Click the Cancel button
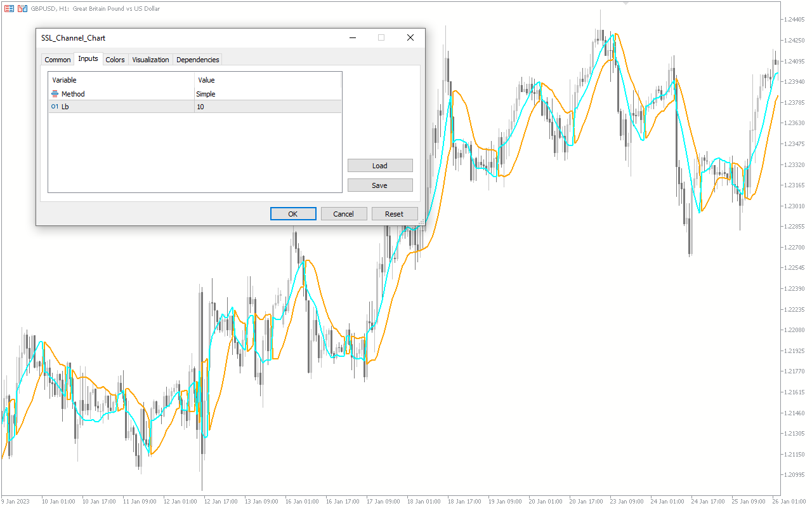This screenshot has width=812, height=508. coord(344,214)
